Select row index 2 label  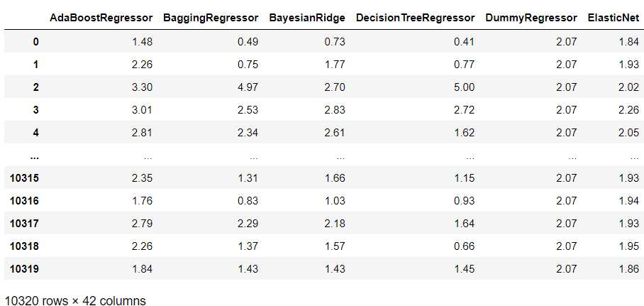click(x=35, y=87)
